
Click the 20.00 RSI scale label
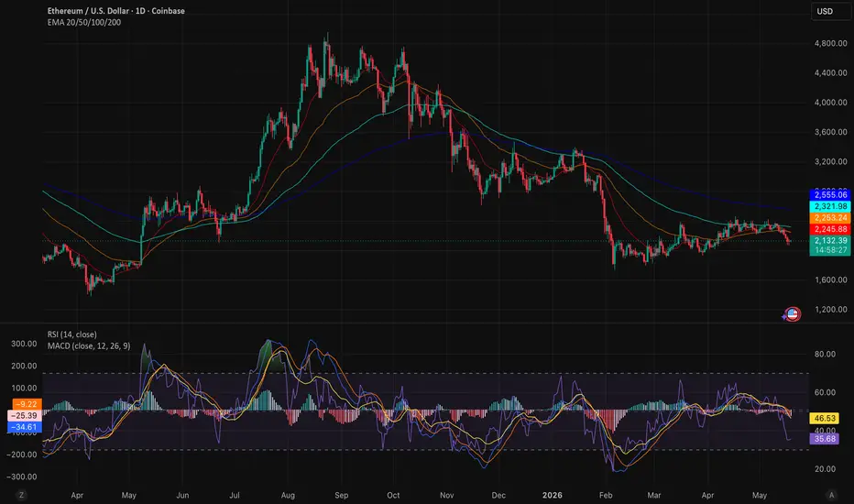point(825,468)
